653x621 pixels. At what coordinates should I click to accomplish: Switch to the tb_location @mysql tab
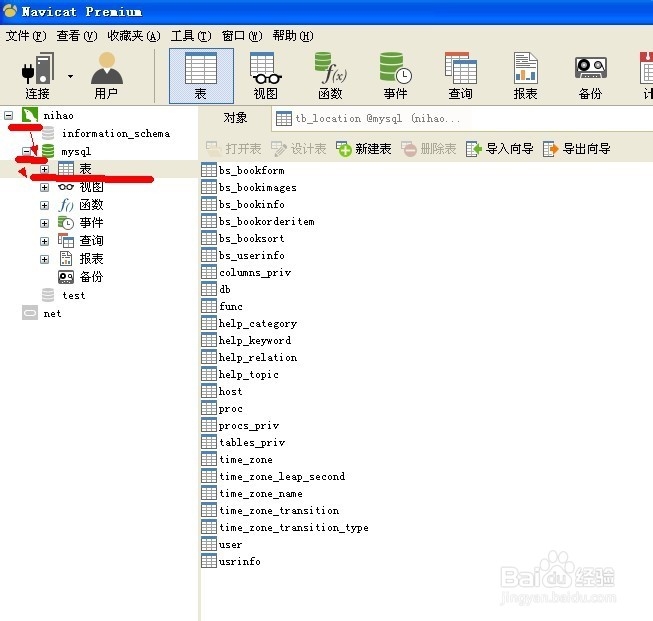tap(369, 119)
